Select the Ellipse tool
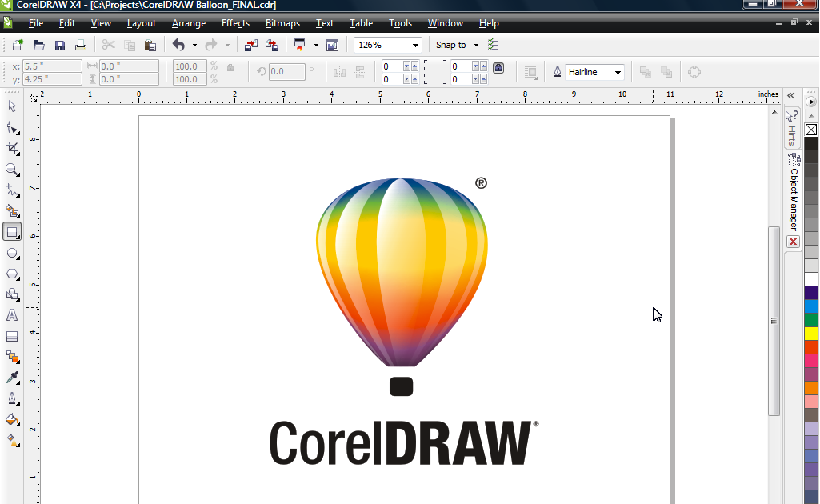Image resolution: width=820 pixels, height=504 pixels. point(12,254)
